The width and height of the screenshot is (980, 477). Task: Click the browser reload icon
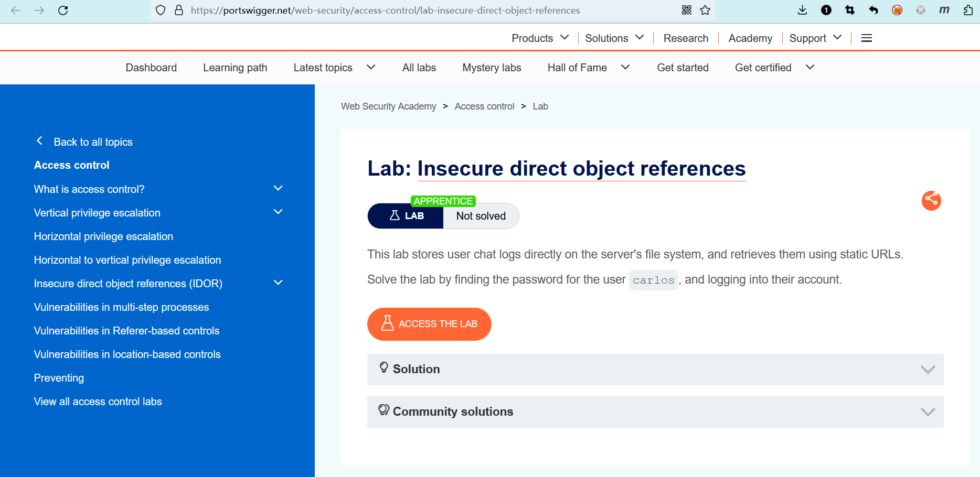click(63, 10)
